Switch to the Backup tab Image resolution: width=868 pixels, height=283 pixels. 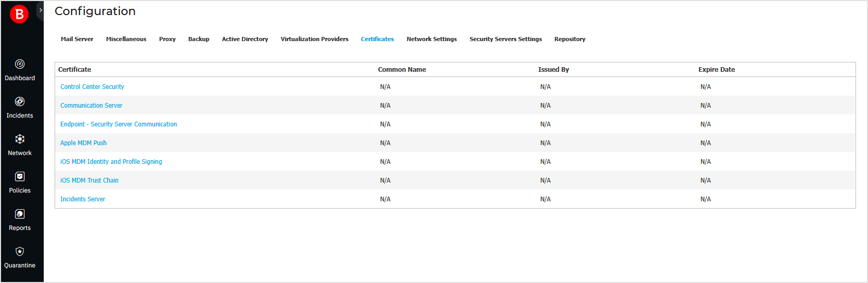[x=199, y=39]
